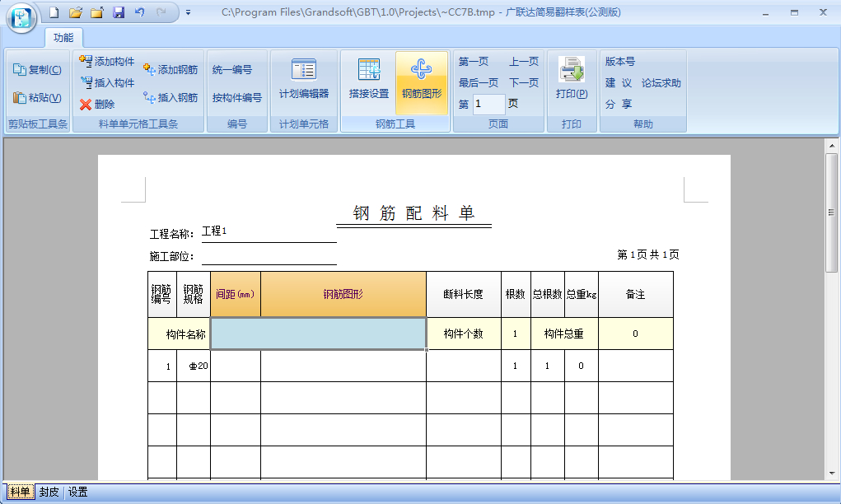Expand the quick access toolbar customize dropdown

click(189, 12)
